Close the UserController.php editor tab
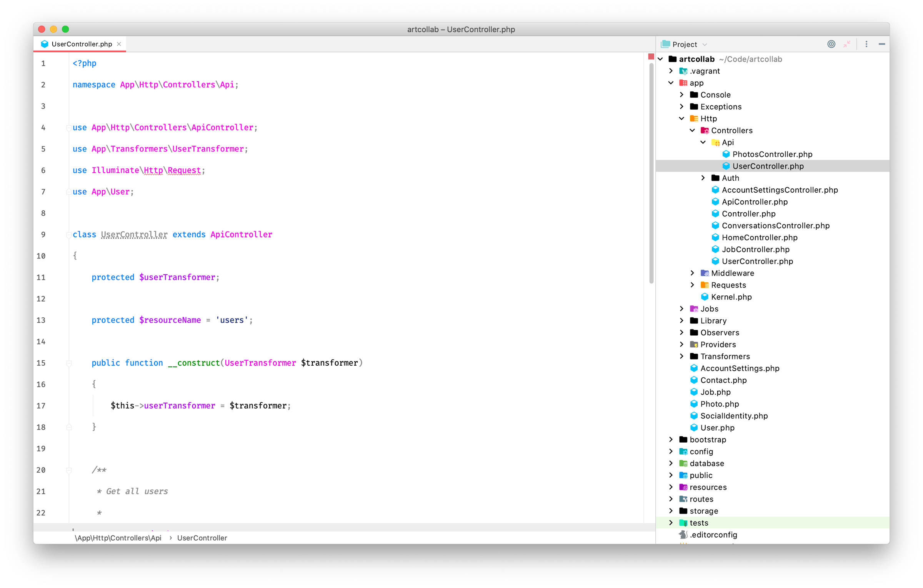This screenshot has height=588, width=923. (119, 44)
